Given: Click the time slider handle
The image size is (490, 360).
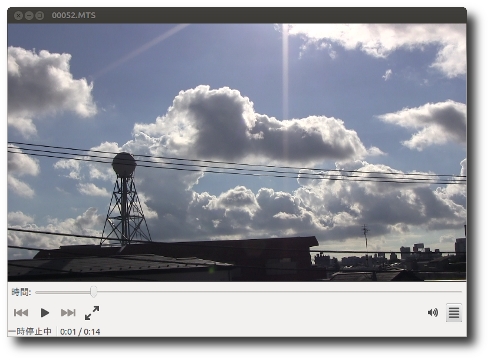Looking at the screenshot, I should (94, 292).
